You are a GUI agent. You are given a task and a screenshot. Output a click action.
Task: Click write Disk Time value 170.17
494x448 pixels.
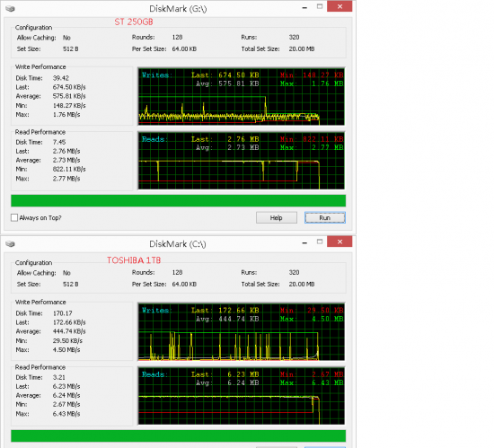(62, 313)
